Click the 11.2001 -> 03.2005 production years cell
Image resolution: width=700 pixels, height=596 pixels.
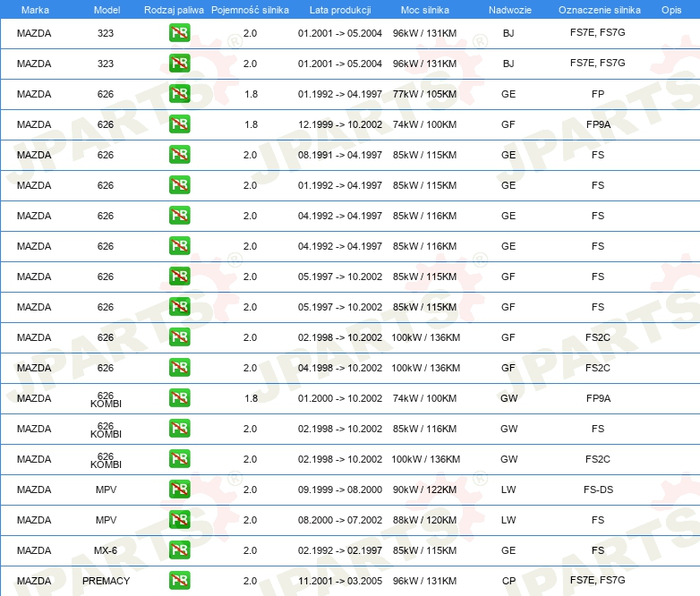(x=340, y=581)
